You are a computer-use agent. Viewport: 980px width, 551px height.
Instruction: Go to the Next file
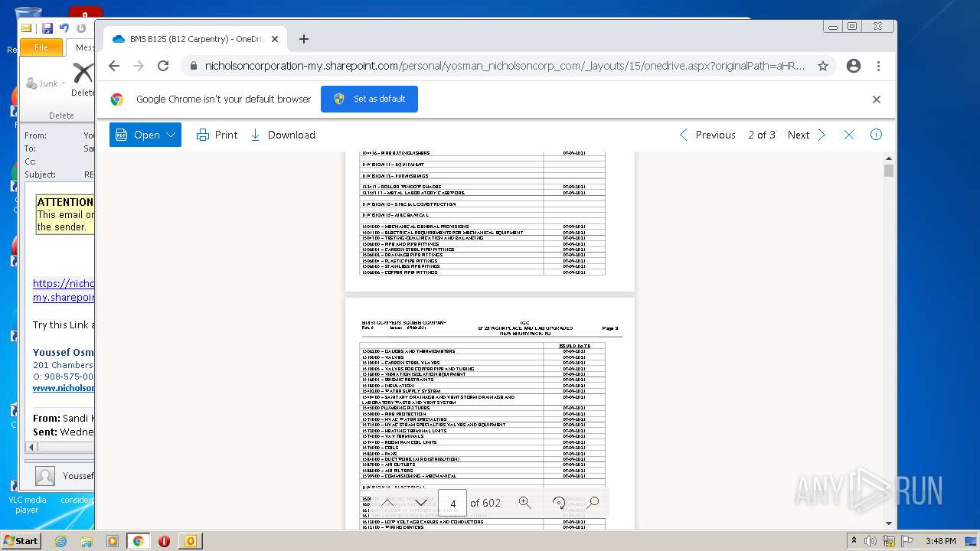(807, 135)
